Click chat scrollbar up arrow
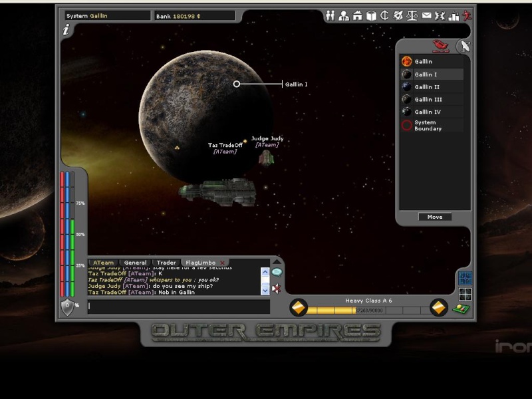The height and width of the screenshot is (399, 532). tap(265, 272)
